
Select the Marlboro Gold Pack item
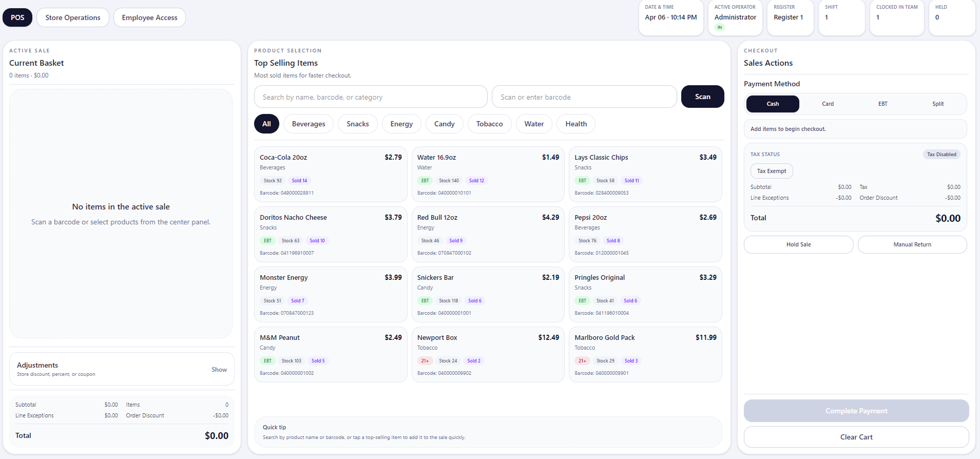pyautogui.click(x=645, y=355)
